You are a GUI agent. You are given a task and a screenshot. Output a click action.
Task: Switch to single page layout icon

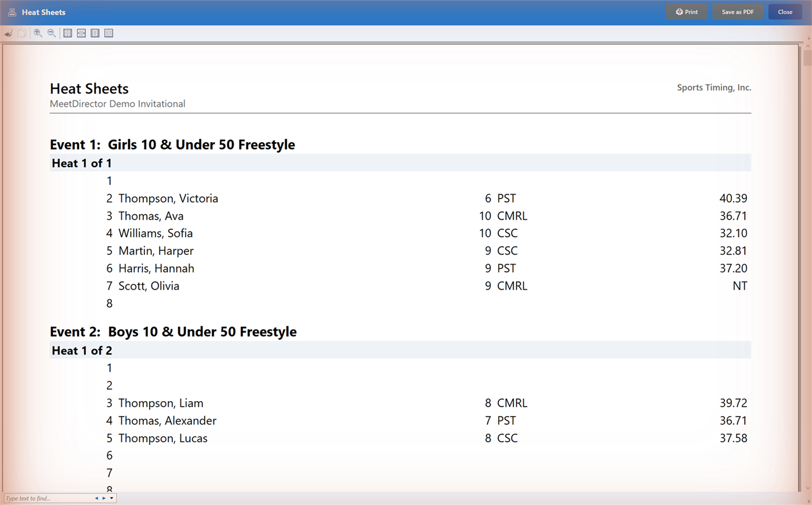(x=95, y=33)
